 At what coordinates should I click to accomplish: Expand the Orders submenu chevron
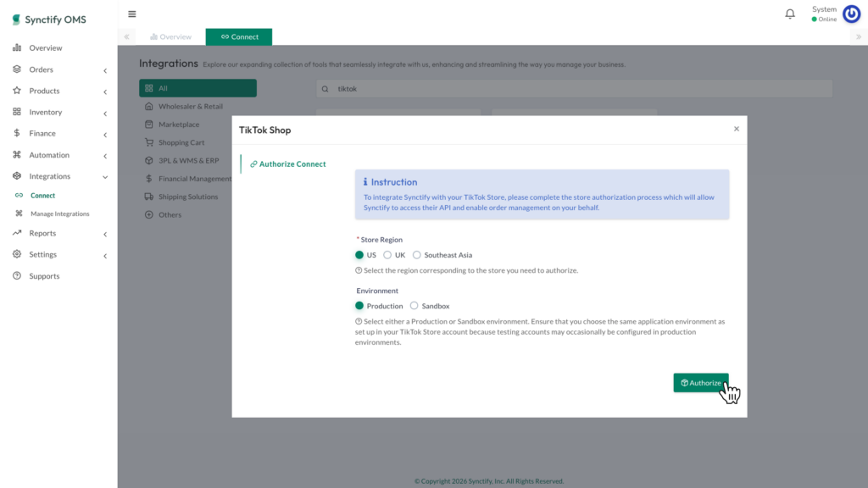(x=105, y=70)
